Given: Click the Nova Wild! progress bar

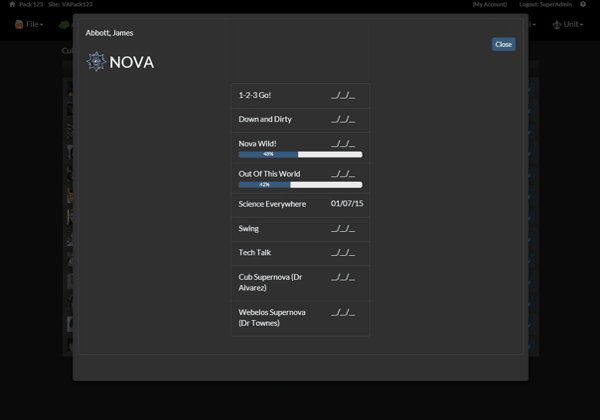Looking at the screenshot, I should (300, 155).
